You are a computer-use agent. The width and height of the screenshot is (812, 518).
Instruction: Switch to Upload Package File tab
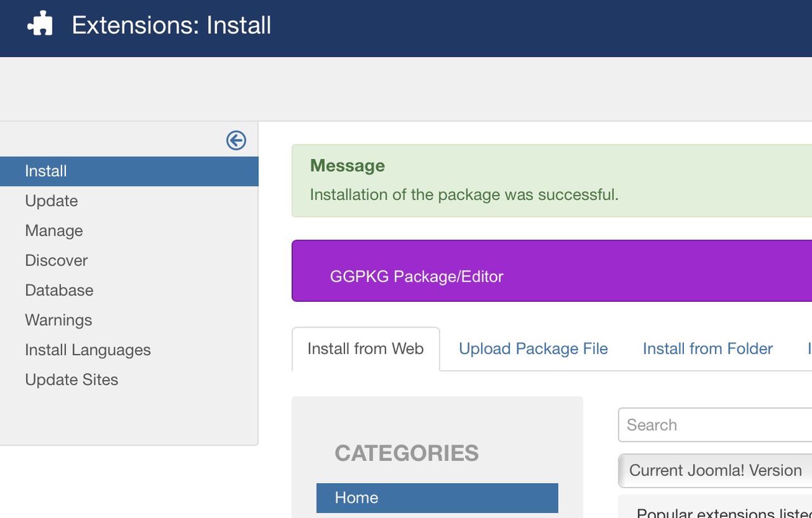coord(533,349)
